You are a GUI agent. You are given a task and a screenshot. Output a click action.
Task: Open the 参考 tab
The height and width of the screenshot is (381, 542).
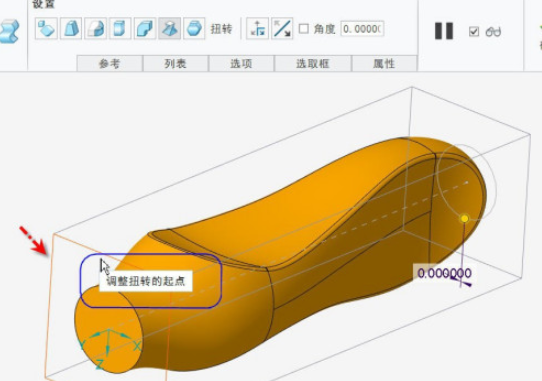(110, 63)
